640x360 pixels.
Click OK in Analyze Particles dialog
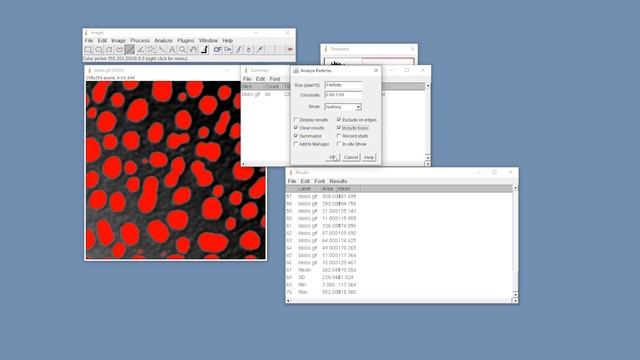point(332,157)
